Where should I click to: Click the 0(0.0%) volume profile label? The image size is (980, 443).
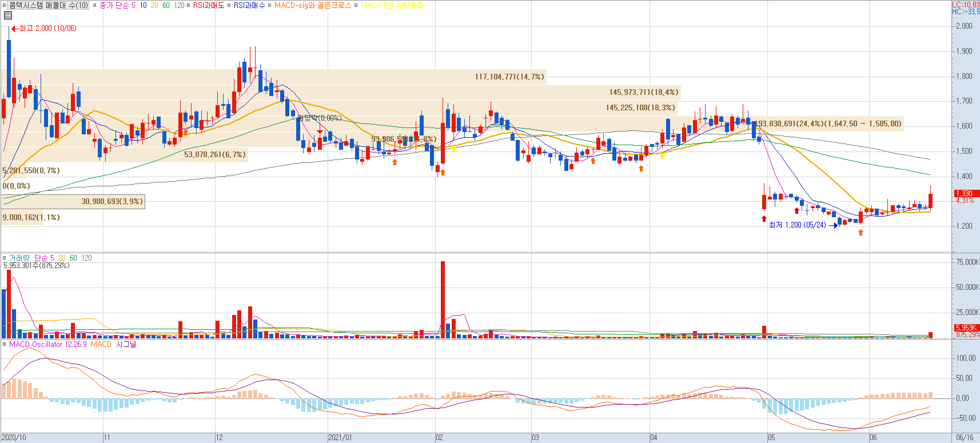click(16, 186)
